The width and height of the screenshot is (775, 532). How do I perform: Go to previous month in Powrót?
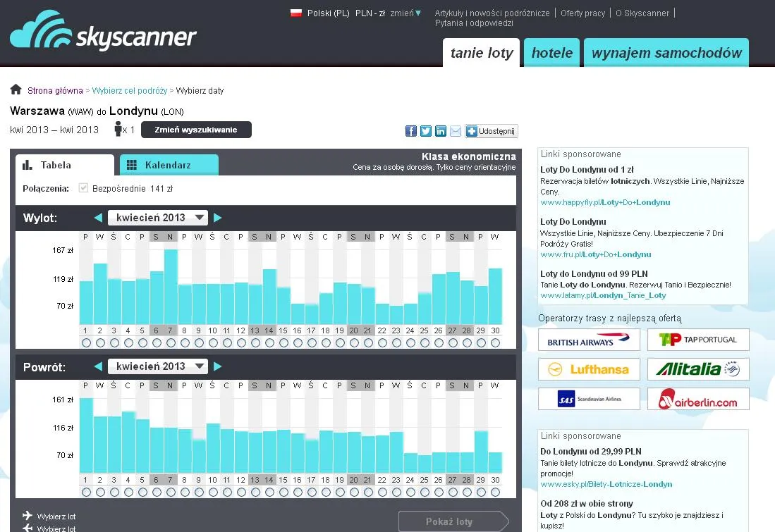(98, 366)
